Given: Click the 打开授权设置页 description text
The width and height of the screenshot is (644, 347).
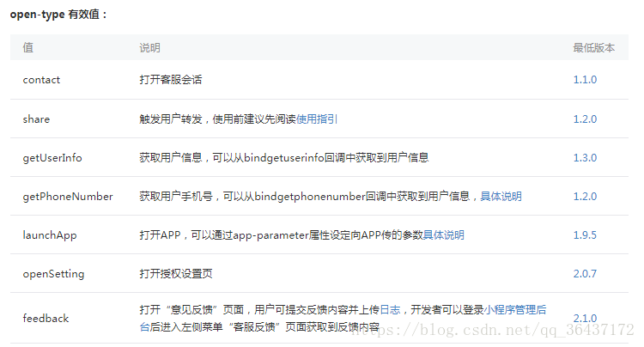Looking at the screenshot, I should pyautogui.click(x=176, y=273).
